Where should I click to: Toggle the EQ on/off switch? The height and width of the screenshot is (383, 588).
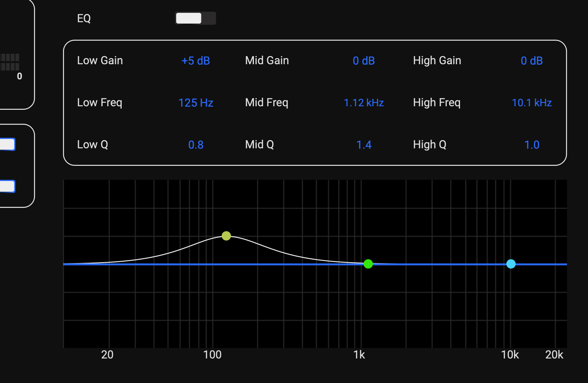coord(196,18)
